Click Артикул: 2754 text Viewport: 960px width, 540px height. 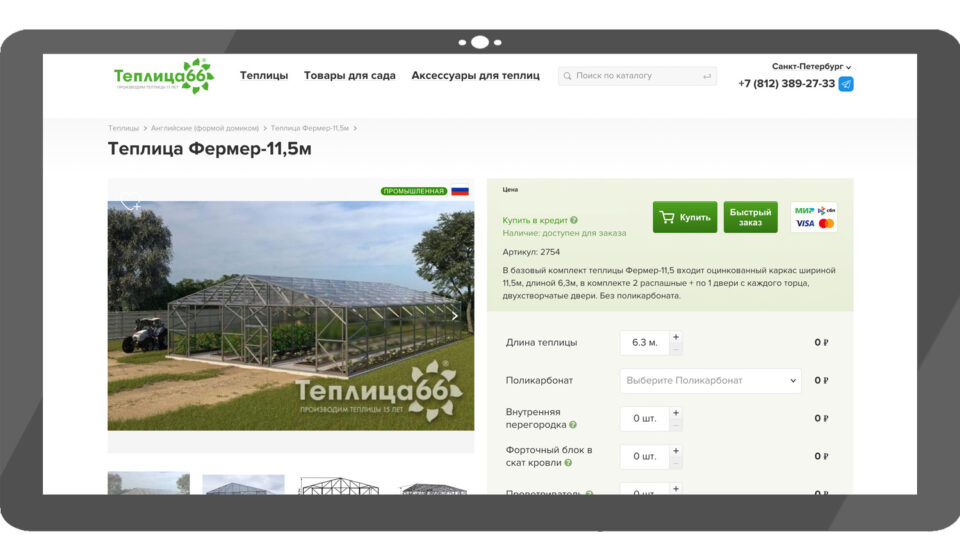click(531, 252)
